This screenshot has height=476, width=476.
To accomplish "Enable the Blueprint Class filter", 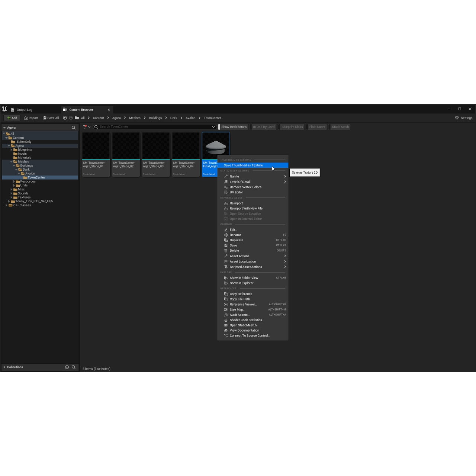I will click(292, 127).
